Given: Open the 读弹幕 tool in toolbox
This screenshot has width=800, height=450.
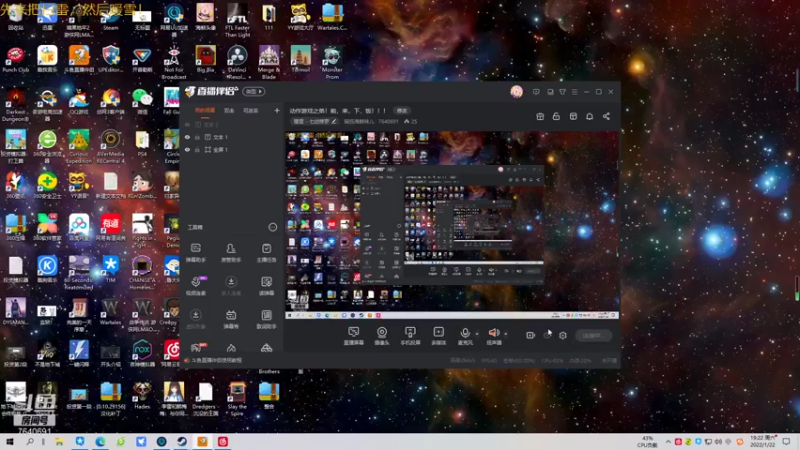Looking at the screenshot, I should point(266,286).
